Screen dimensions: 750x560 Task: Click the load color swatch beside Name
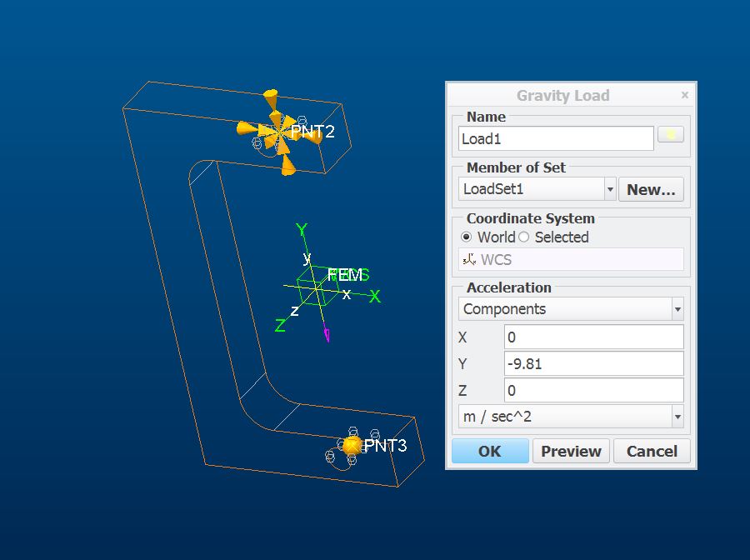pyautogui.click(x=670, y=134)
